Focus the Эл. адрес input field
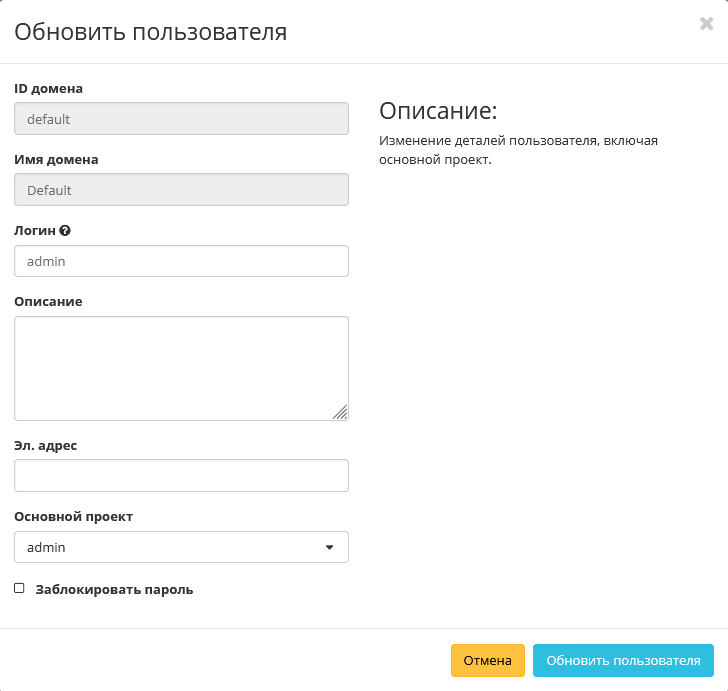This screenshot has height=691, width=728. point(181,476)
